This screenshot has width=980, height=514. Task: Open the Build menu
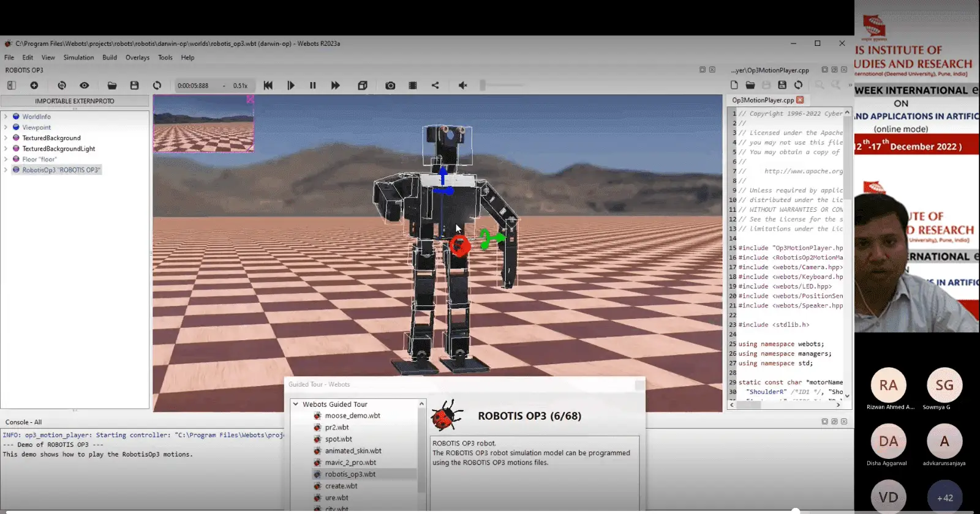(110, 58)
